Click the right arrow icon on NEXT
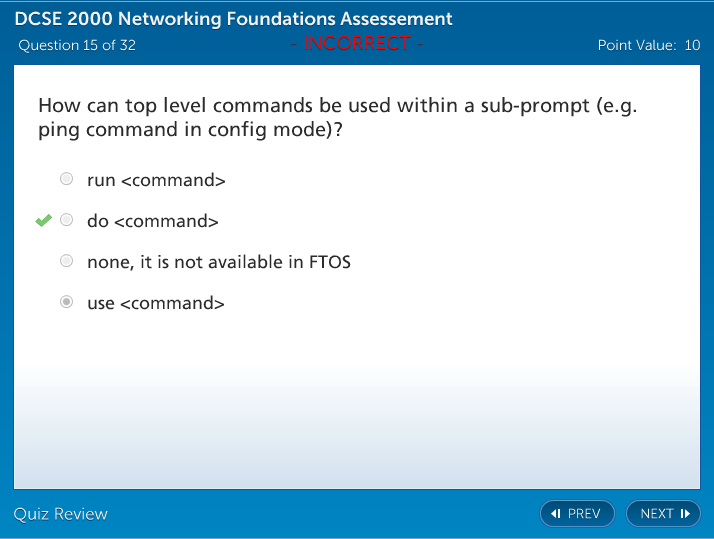The image size is (714, 539). point(685,514)
